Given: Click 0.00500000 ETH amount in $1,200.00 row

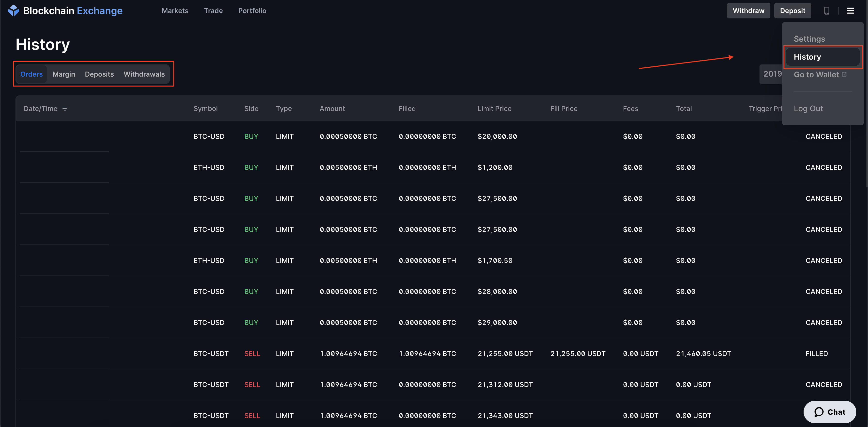Looking at the screenshot, I should pyautogui.click(x=348, y=168).
